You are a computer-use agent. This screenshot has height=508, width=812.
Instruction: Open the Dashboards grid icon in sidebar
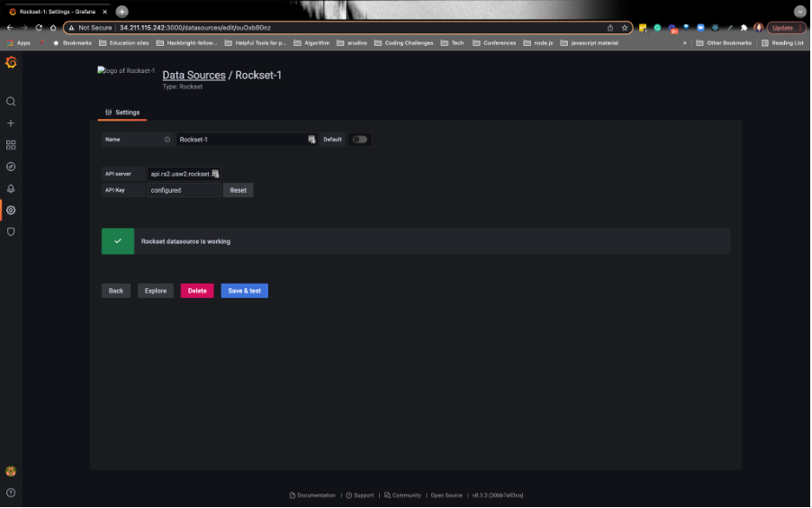pyautogui.click(x=11, y=145)
